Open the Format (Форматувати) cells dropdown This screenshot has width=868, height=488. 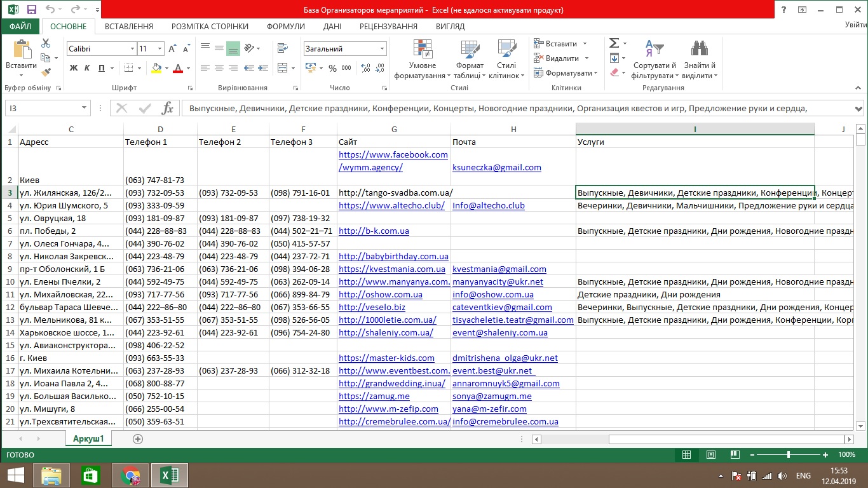click(565, 73)
